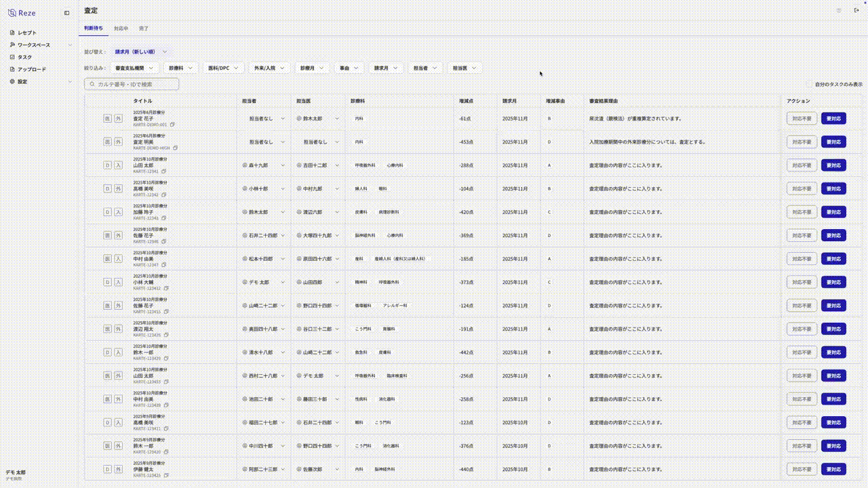868x488 pixels.
Task: Collapse the sidebar with the panel icon
Action: pyautogui.click(x=66, y=13)
